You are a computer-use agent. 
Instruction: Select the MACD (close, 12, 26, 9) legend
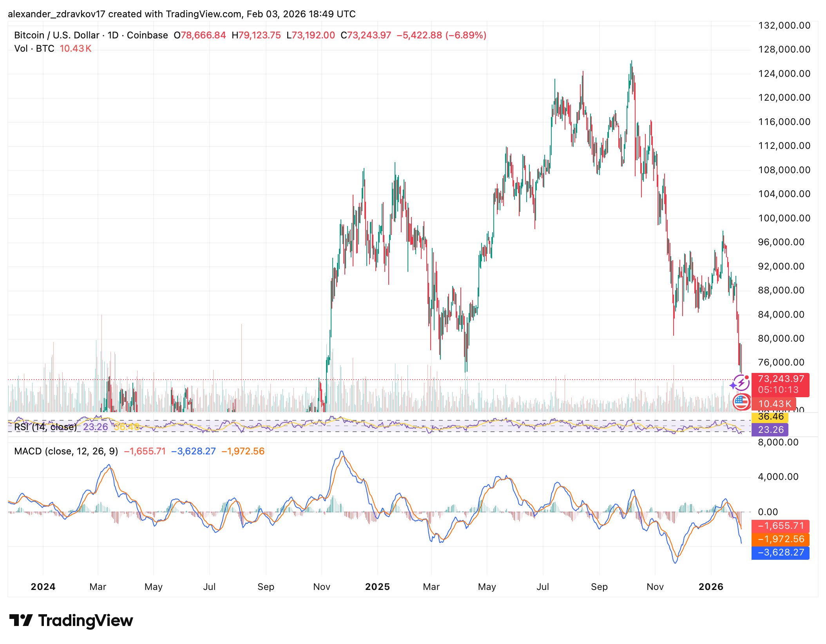[66, 451]
